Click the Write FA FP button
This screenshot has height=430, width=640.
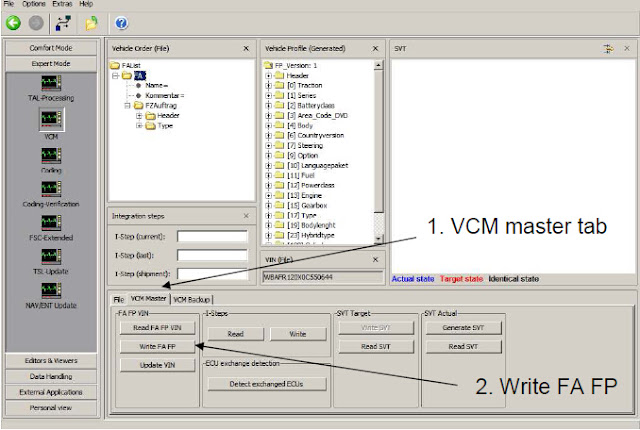[157, 346]
